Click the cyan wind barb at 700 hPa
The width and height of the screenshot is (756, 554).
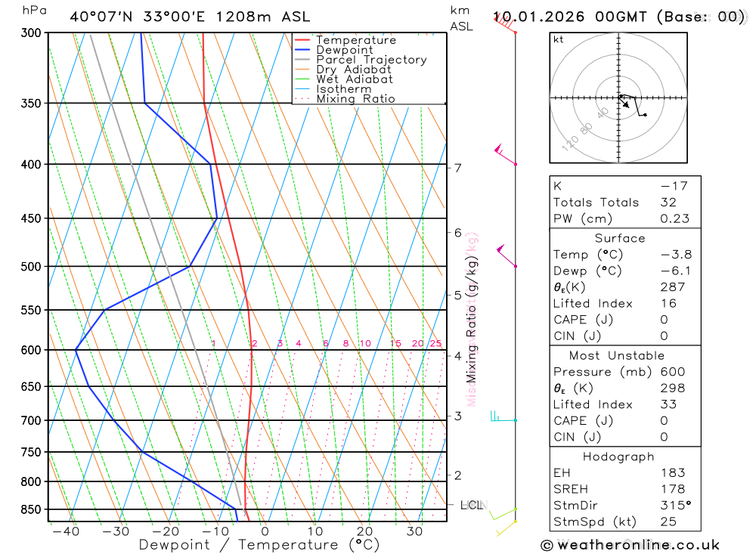[x=503, y=416]
